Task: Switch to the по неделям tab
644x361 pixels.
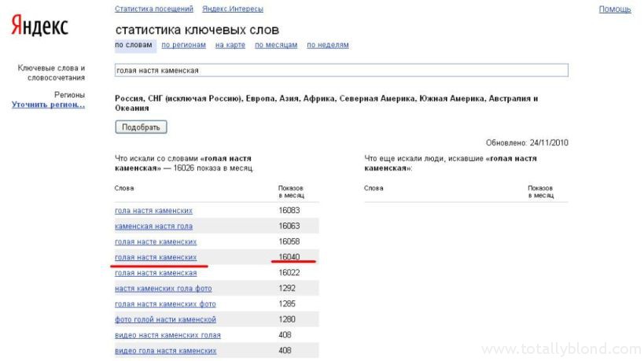Action: pos(328,45)
